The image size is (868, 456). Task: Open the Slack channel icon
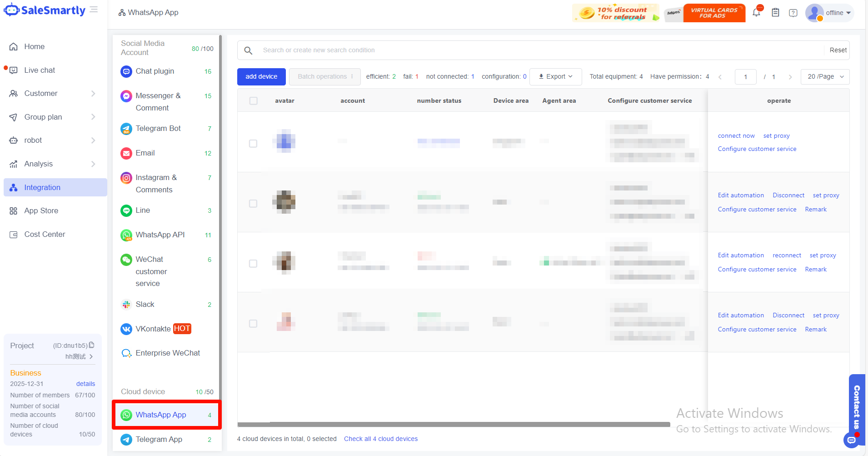pos(126,305)
